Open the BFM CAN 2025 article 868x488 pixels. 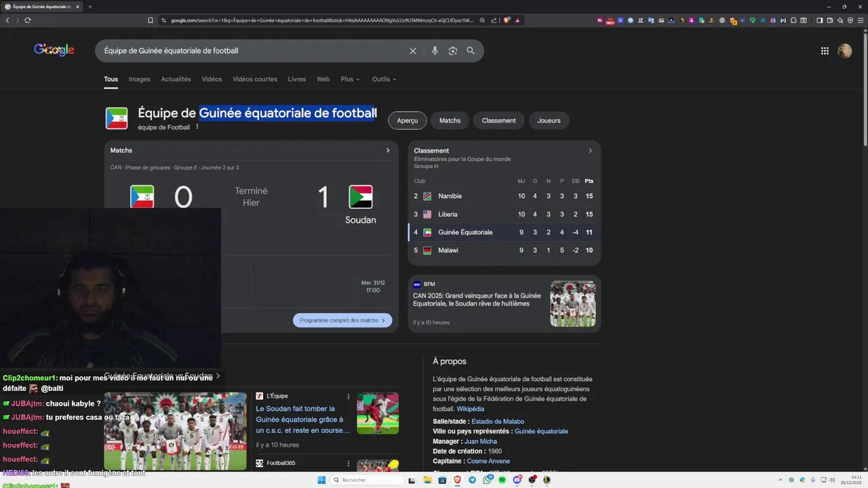(477, 300)
